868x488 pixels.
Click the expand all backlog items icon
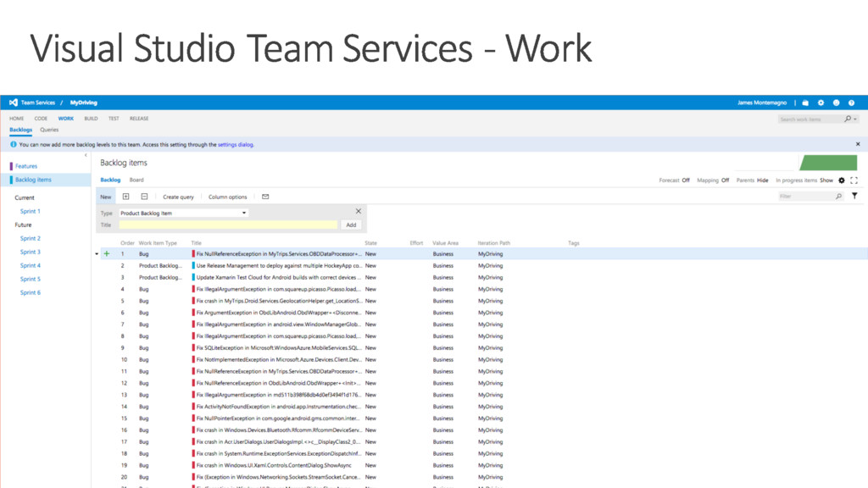[126, 197]
